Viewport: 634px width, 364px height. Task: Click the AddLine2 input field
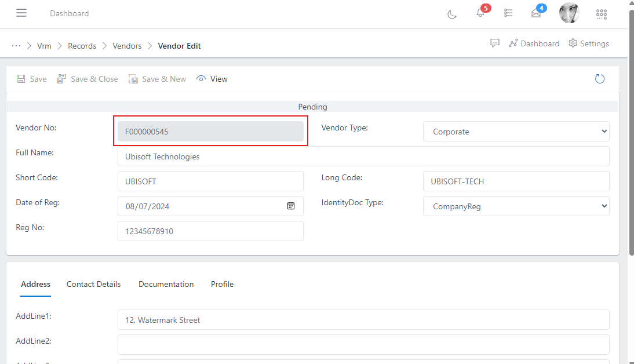(363, 344)
